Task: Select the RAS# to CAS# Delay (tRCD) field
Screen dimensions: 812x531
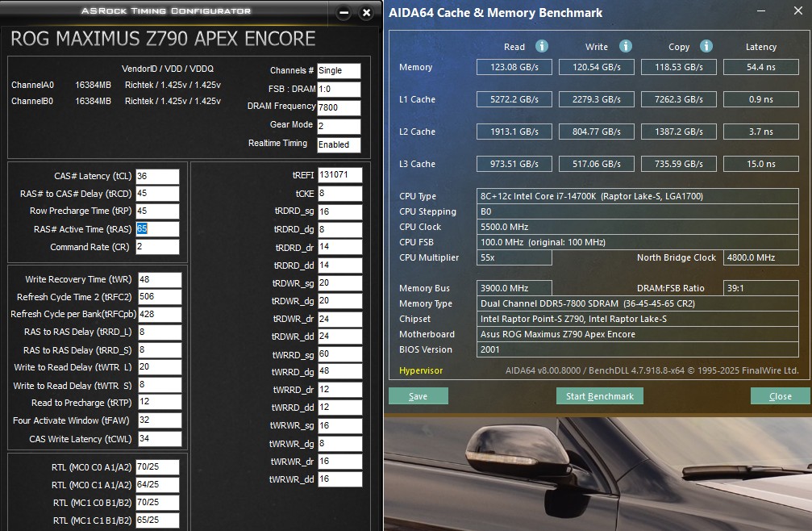Action: pos(157,193)
